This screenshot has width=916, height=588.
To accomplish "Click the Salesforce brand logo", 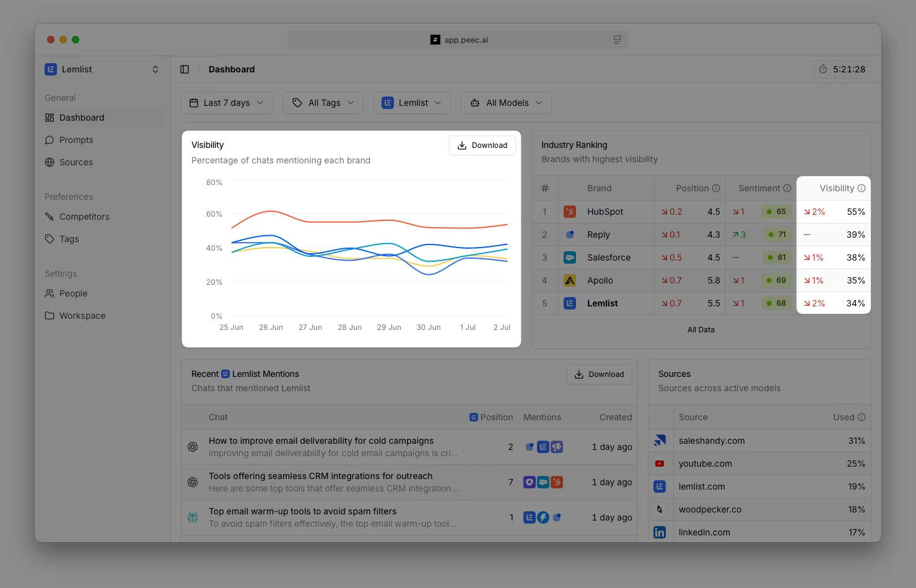I will (570, 257).
